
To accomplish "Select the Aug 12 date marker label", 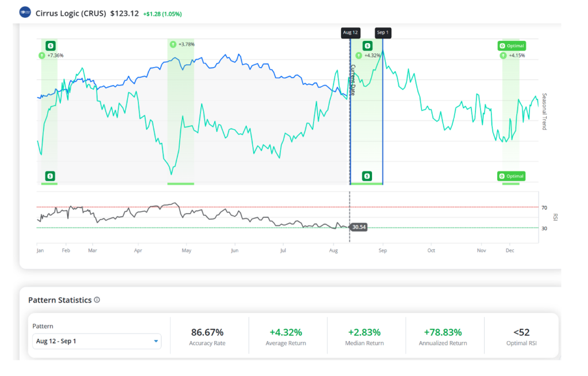I will point(351,33).
